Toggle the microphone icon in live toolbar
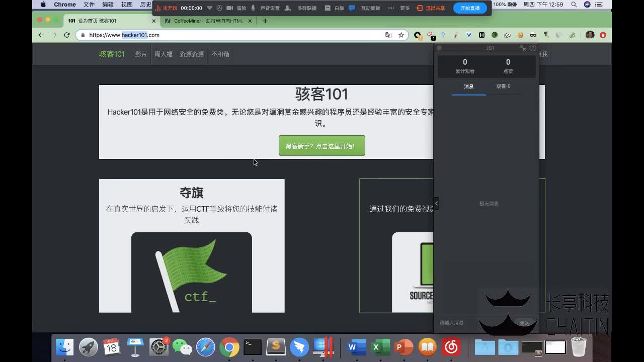 pos(253,8)
